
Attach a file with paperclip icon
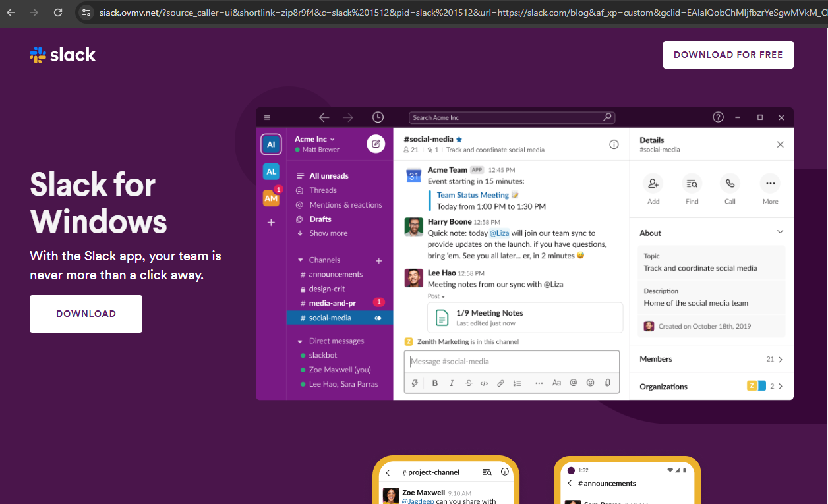607,383
